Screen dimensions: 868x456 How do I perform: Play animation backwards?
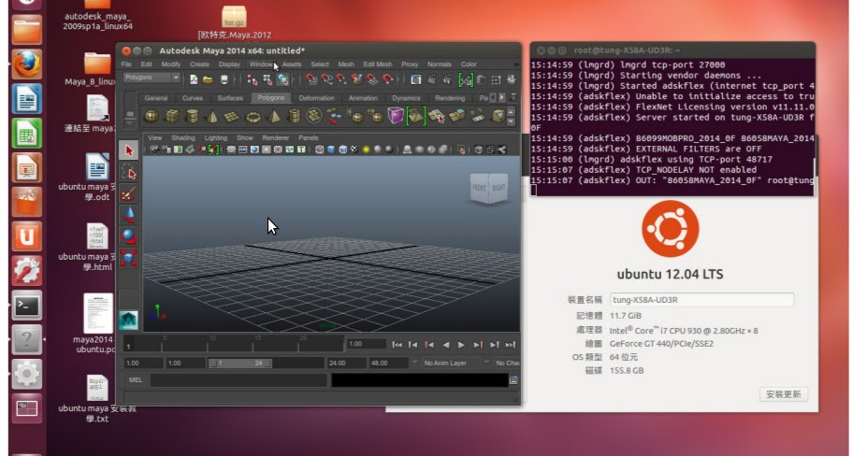(445, 345)
